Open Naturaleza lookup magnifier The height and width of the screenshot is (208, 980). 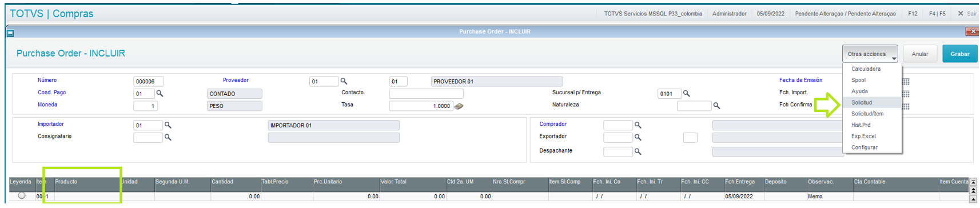[x=716, y=106]
